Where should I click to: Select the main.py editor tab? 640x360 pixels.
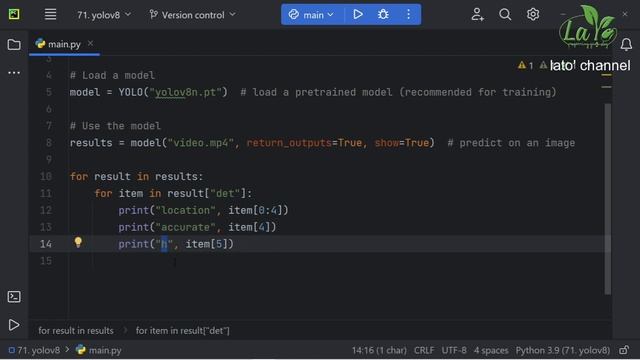[64, 44]
